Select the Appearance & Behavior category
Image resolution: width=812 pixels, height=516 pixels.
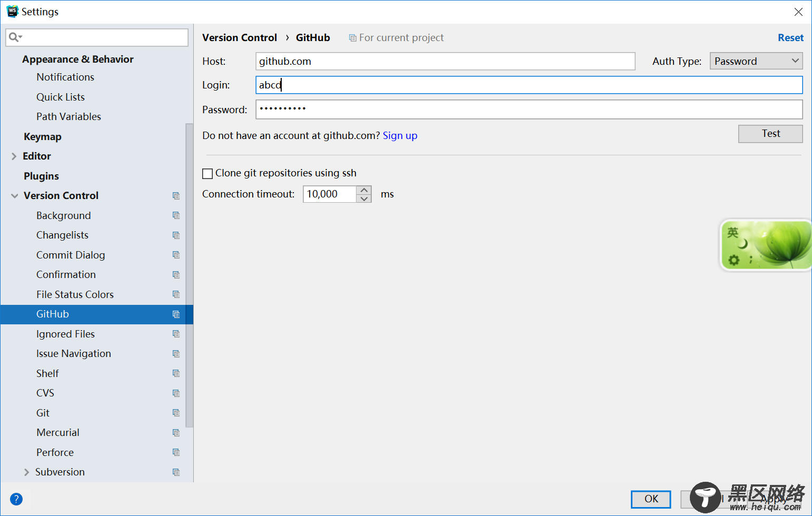[x=78, y=59]
